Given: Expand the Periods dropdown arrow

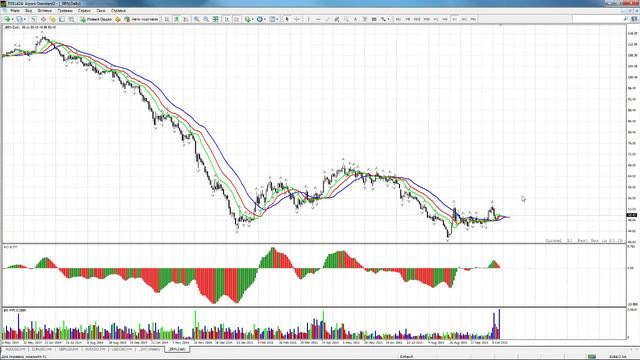Looking at the screenshot, I should tap(265, 19).
